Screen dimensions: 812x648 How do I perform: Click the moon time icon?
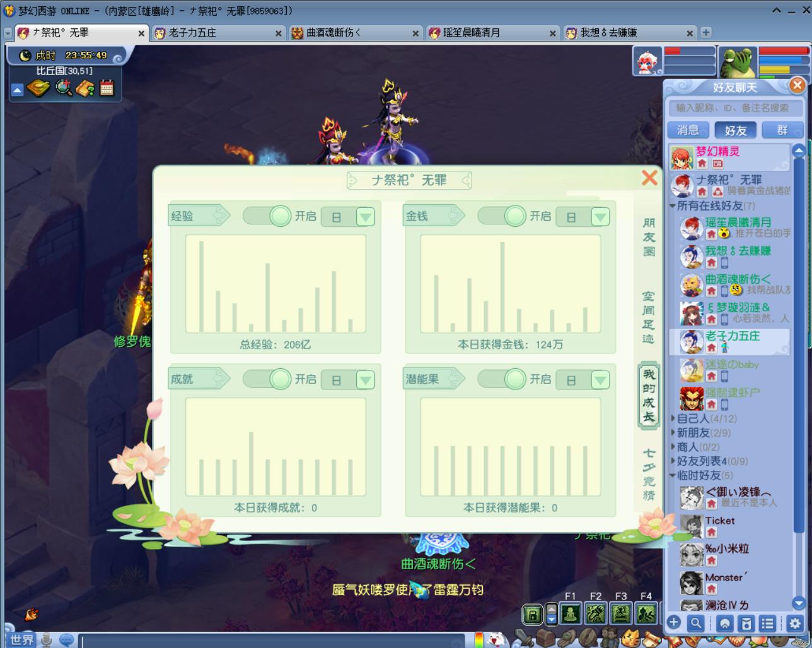25,55
